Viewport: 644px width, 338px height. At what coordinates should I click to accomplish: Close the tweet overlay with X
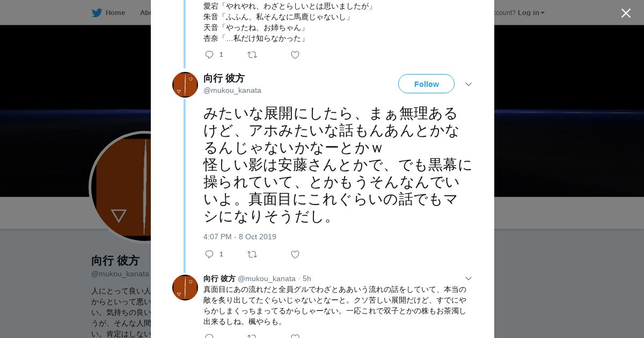tap(626, 13)
